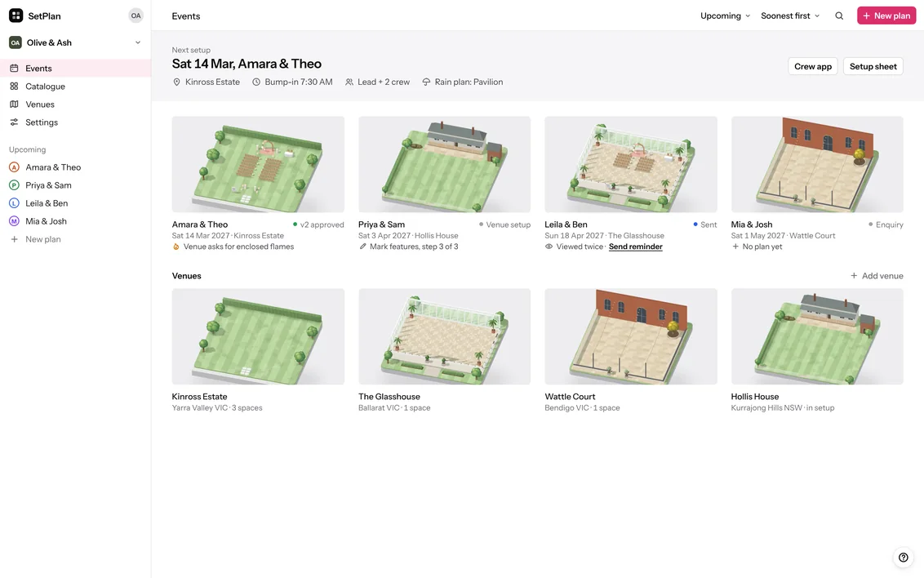Open the Crew app button
The height and width of the screenshot is (578, 924).
pyautogui.click(x=813, y=67)
